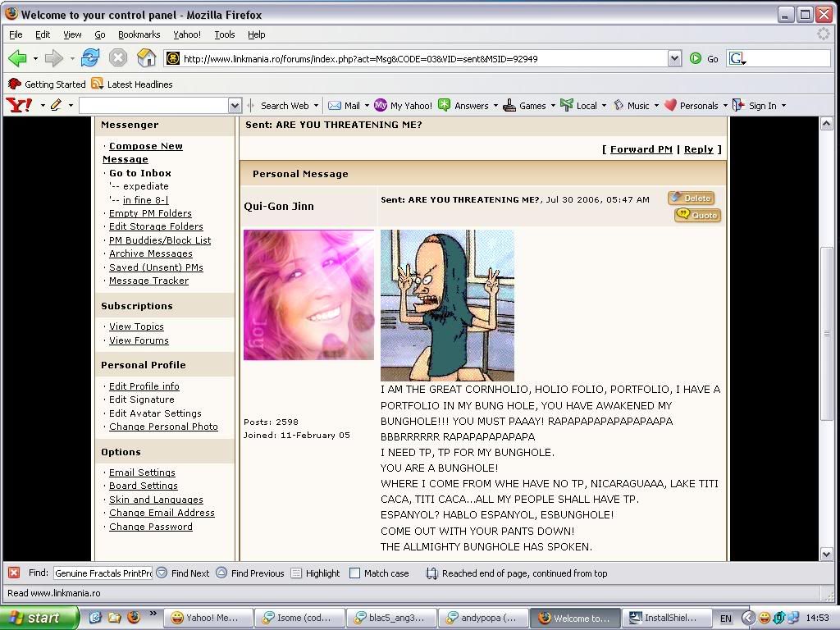Click the Find Previous arrow icon
The image size is (840, 630).
(221, 573)
